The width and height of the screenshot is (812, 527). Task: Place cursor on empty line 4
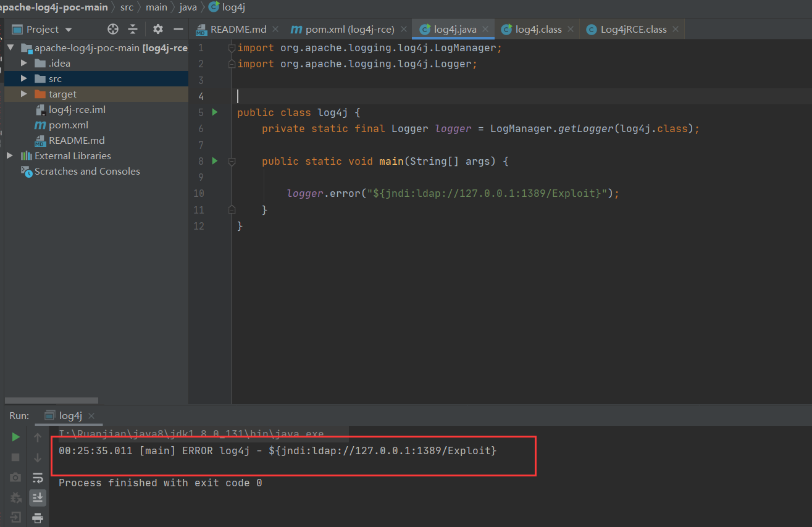coord(522,96)
